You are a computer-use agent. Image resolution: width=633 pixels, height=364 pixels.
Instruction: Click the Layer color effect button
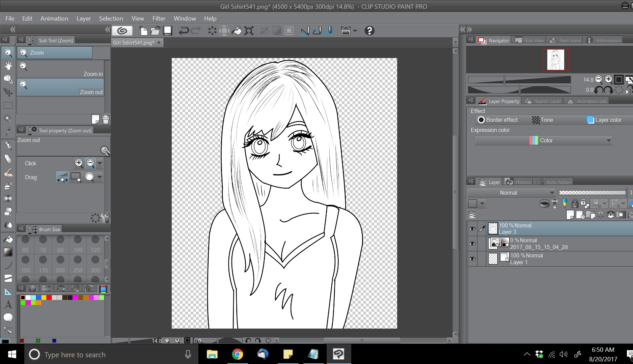coord(604,120)
